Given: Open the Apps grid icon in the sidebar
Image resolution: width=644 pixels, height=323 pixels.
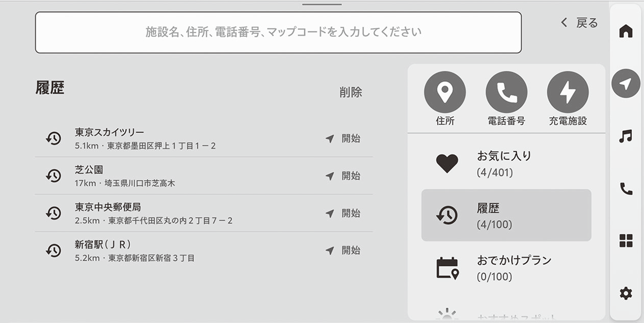Looking at the screenshot, I should (x=625, y=241).
